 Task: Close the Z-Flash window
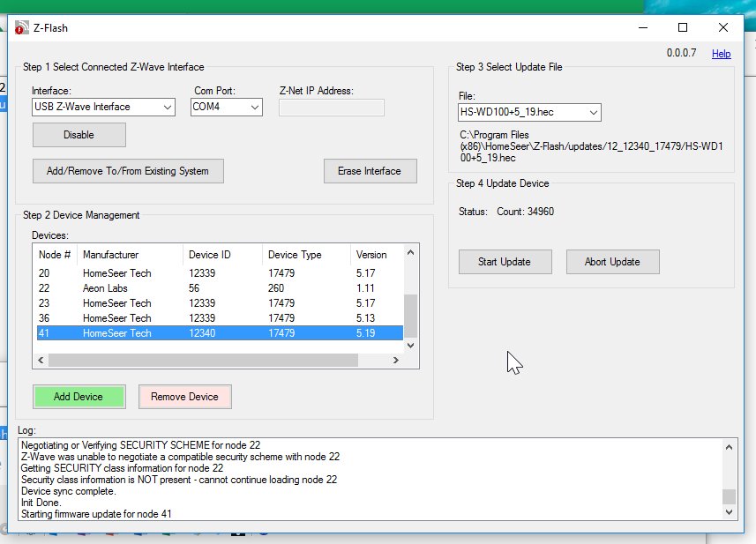pyautogui.click(x=723, y=28)
